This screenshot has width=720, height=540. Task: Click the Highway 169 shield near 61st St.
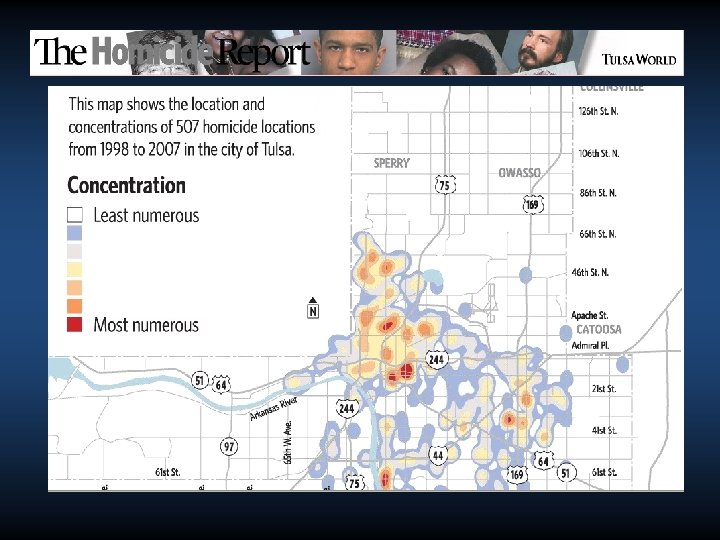tap(517, 474)
